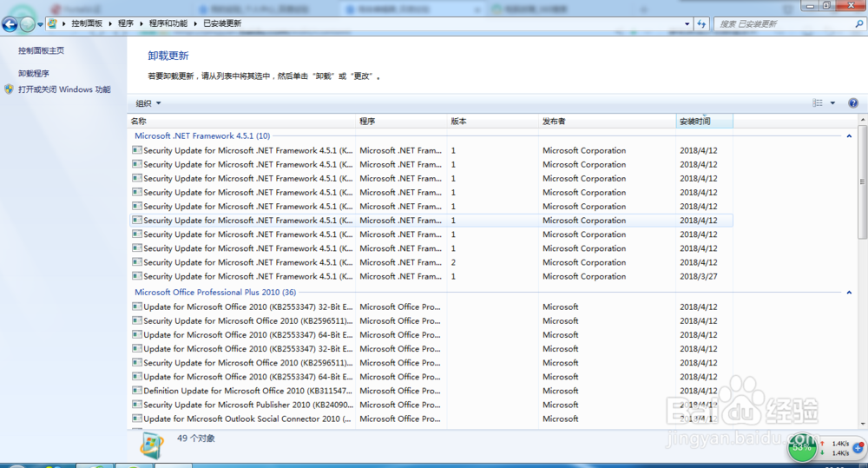Select the .NET security update dated 2018/3/27
Viewport: 868px width, 468px height.
[431, 276]
